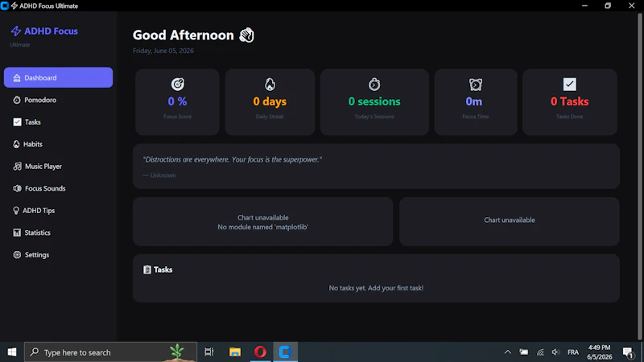The image size is (644, 362).
Task: Click the Focus Score target icon
Action: click(177, 84)
